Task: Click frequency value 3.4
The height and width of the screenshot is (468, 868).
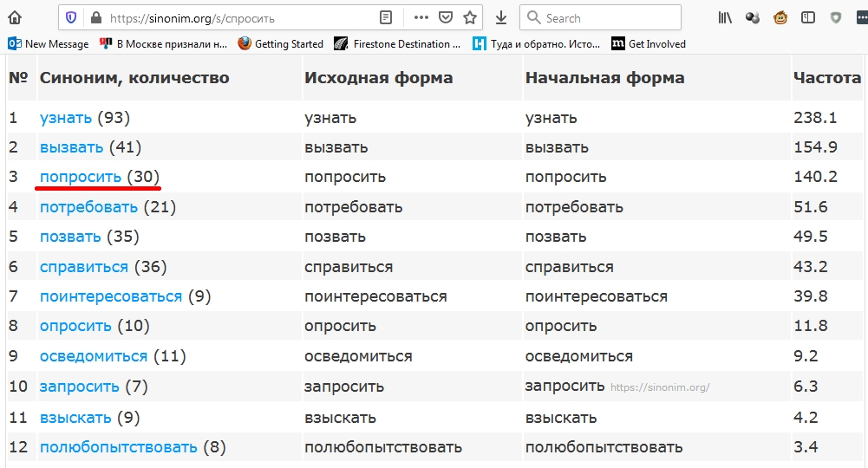Action: pos(806,447)
